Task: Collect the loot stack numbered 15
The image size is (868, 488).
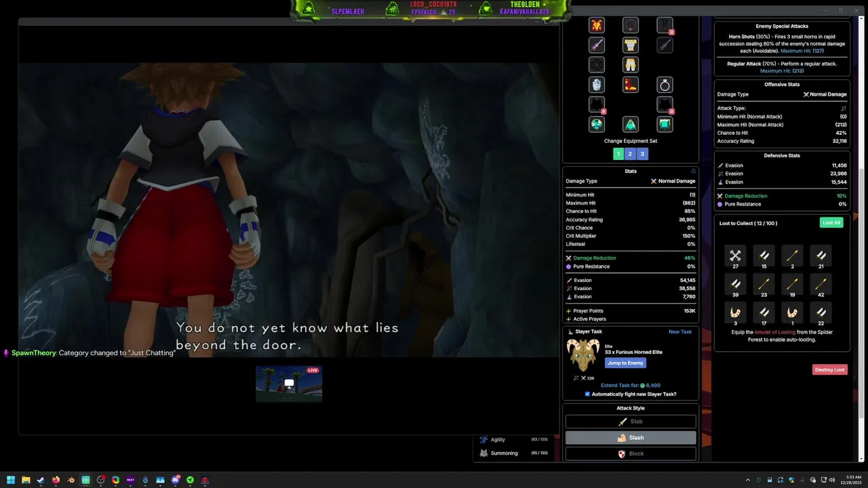Action: (764, 256)
